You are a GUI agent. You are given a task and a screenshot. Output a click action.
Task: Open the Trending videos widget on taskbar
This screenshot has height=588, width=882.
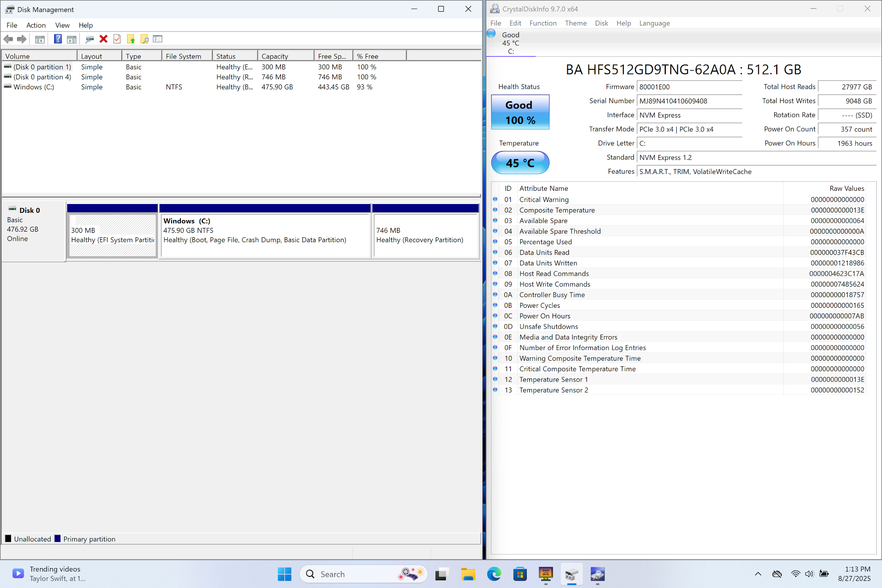49,574
